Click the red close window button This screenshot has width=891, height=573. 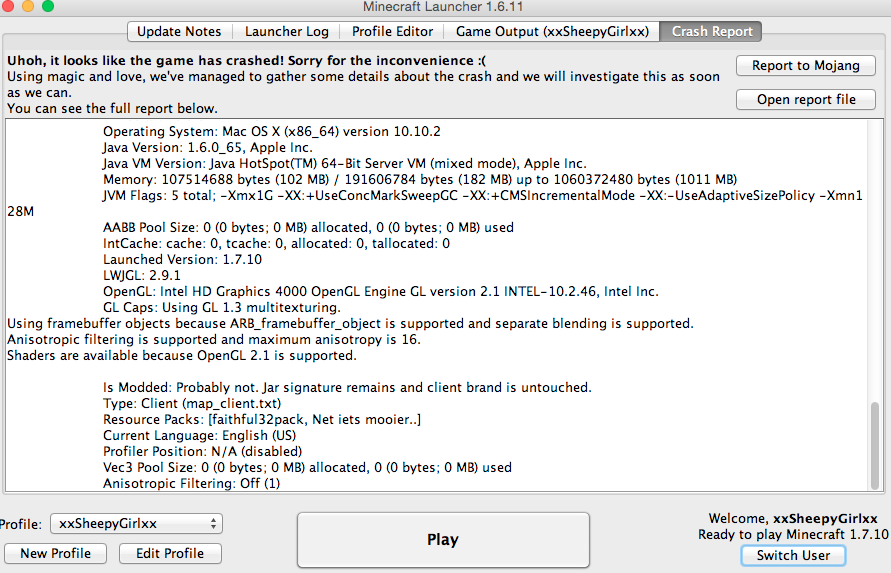tap(7, 6)
